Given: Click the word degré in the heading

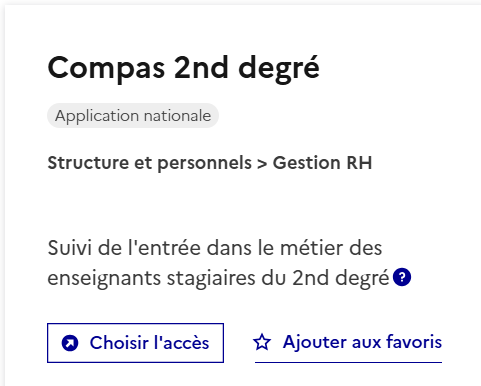Looking at the screenshot, I should point(279,68).
